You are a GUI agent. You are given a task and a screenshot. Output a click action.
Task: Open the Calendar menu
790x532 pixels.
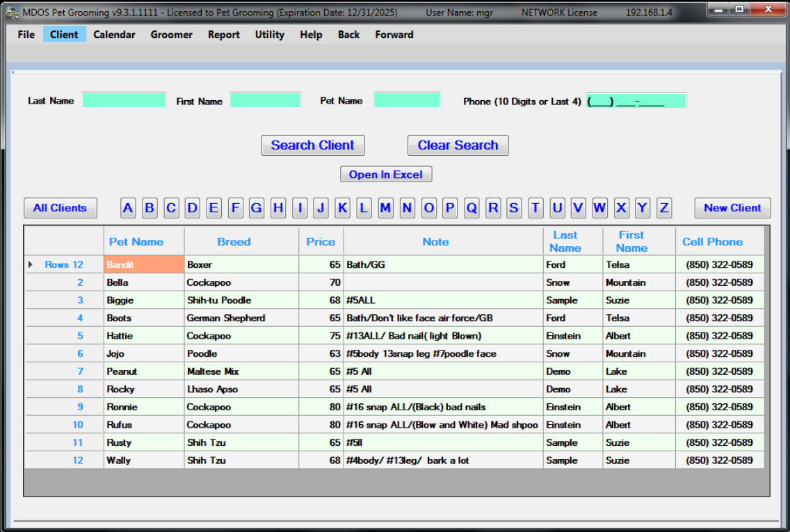tap(114, 34)
